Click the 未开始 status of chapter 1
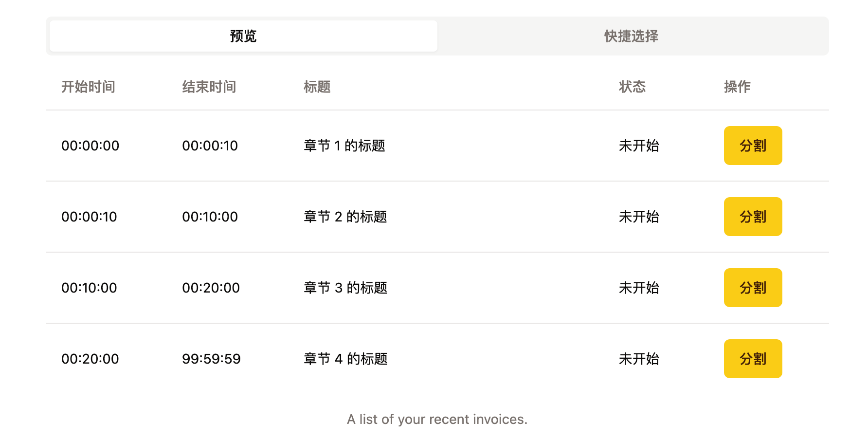 point(639,146)
